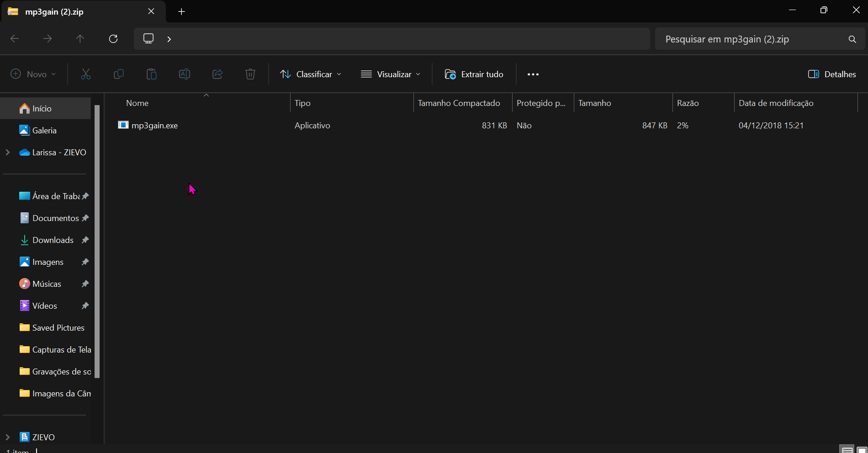Open the Classificar sort dropdown
The height and width of the screenshot is (453, 868).
click(311, 74)
